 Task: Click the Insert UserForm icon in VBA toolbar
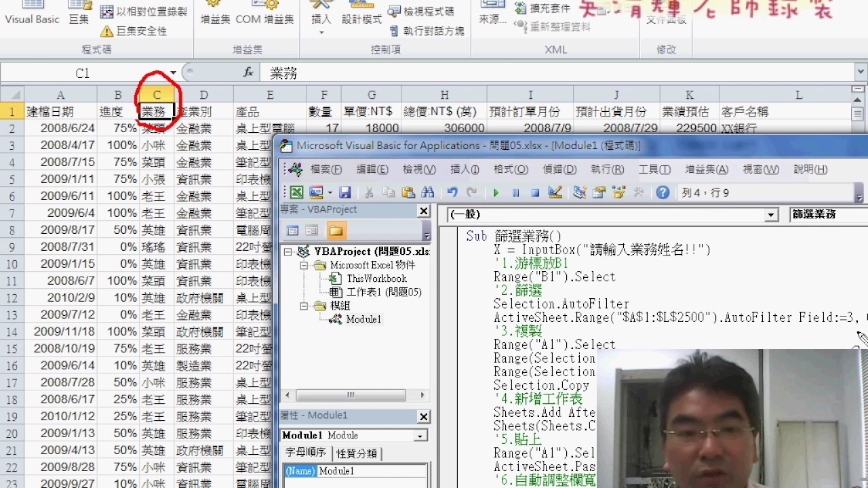click(x=316, y=192)
